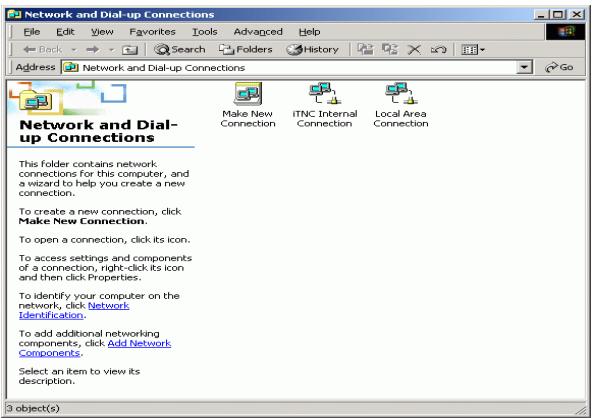Open the Tools menu
Screen dimensions: 592x418
click(205, 32)
